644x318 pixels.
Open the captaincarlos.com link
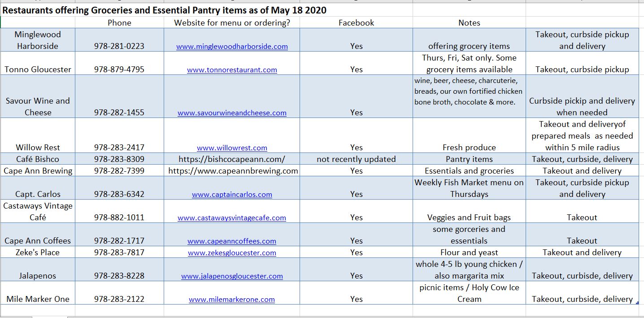tap(232, 194)
